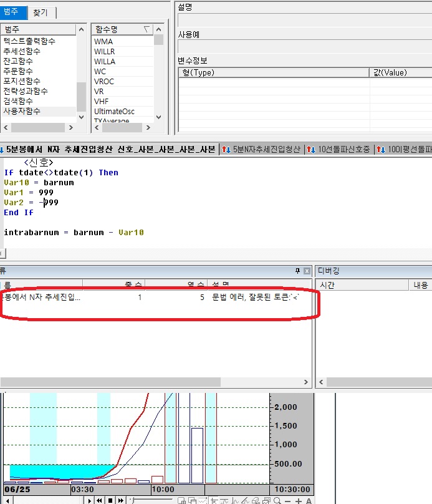Screen dimensions: 432x504
Task: Select UltimateOsc in the function list
Action: [x=114, y=111]
